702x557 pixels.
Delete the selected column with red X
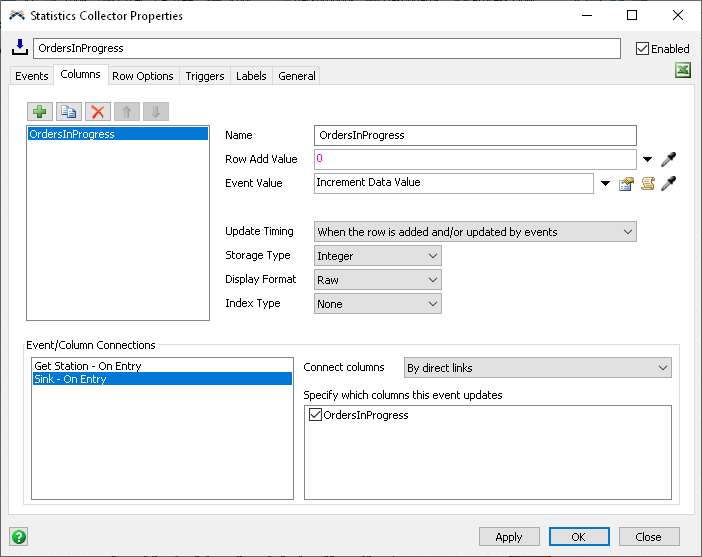97,112
